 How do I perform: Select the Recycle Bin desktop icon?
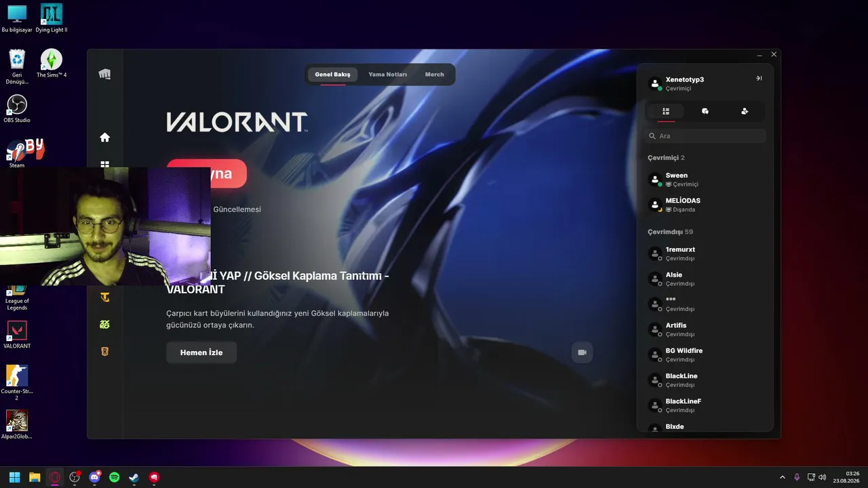pos(17,67)
